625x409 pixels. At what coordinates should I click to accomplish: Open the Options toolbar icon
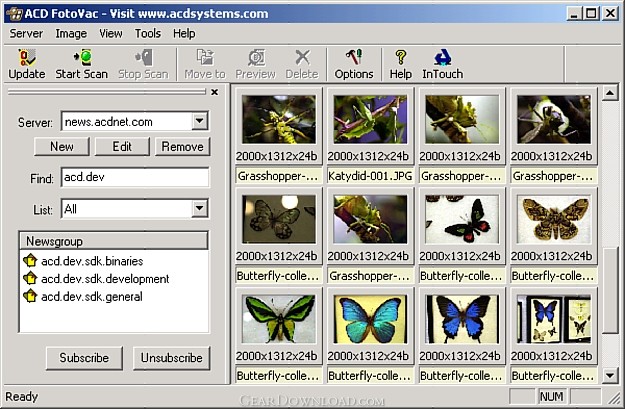(354, 57)
